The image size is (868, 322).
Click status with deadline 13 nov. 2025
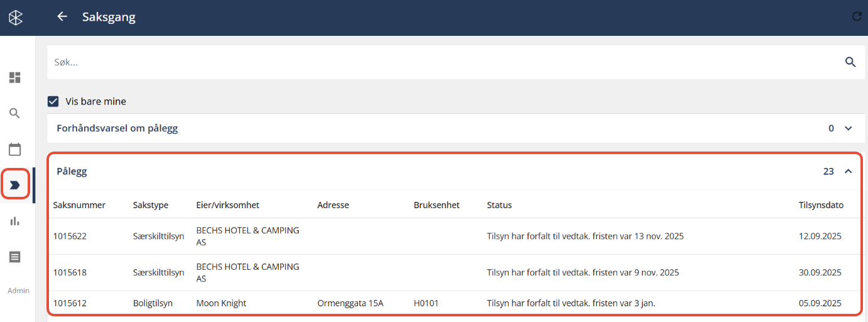(585, 236)
